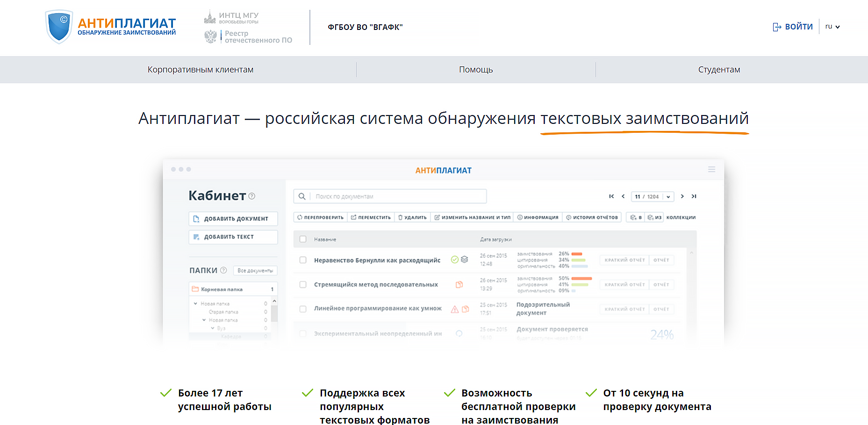The image size is (868, 425).
Task: Click the loading circle icon on Экспериментальный row
Action: pos(459,333)
